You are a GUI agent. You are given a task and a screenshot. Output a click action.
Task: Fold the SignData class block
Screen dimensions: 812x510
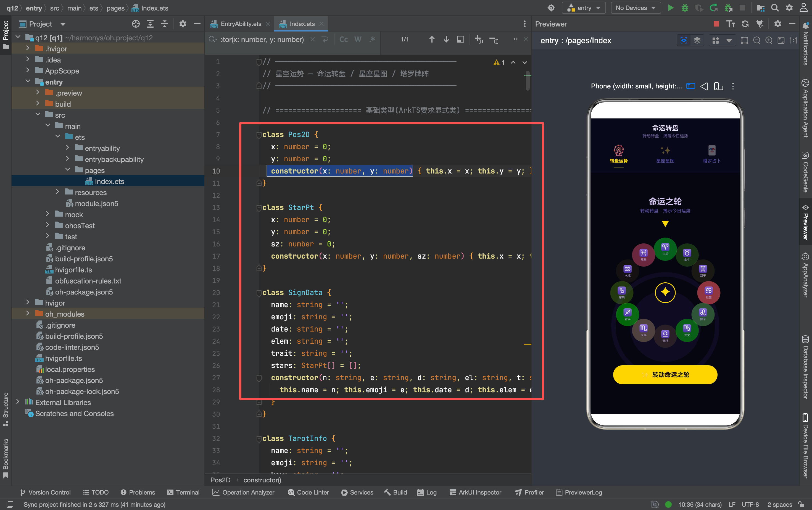[259, 293]
